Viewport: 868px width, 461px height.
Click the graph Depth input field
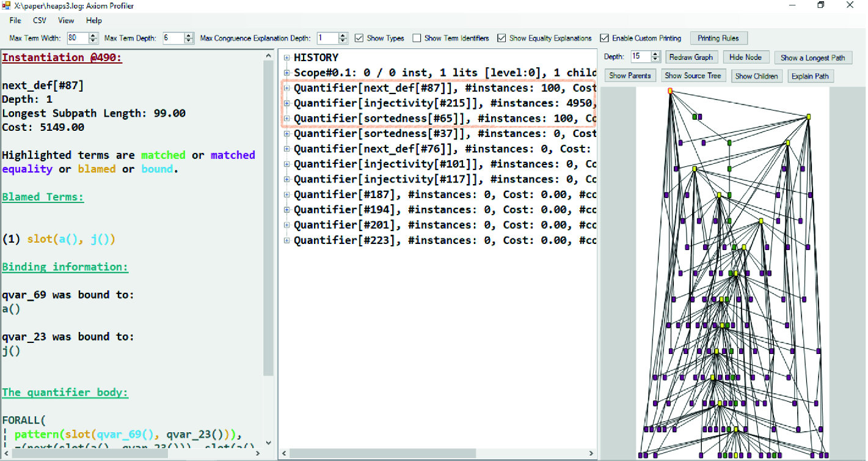641,56
